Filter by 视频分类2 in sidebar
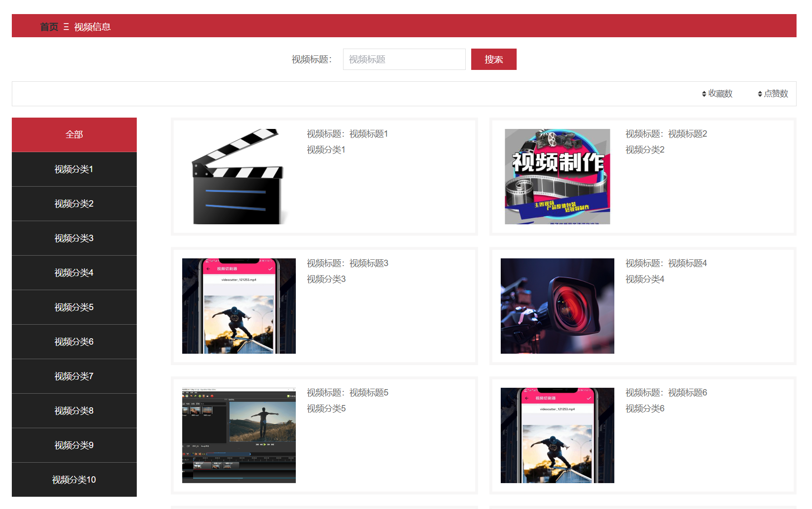 (x=74, y=203)
